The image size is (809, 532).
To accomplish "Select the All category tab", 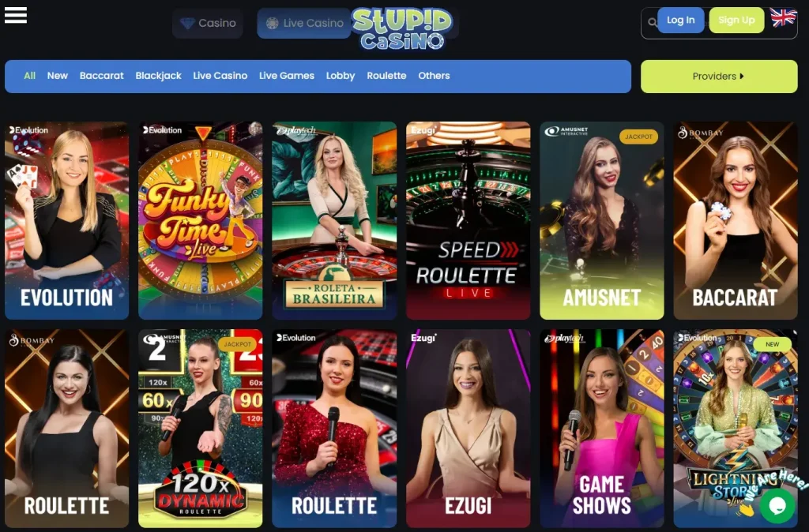I will (29, 76).
